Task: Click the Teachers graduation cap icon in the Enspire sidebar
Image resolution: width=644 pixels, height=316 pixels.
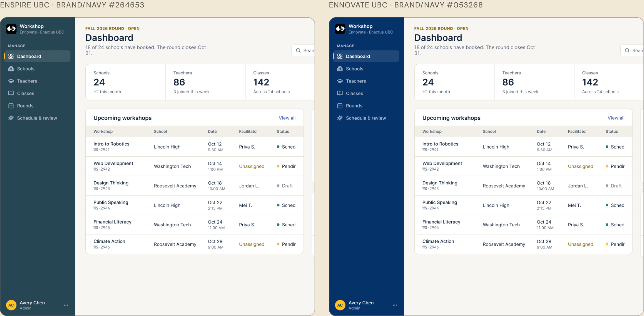Action: click(11, 81)
